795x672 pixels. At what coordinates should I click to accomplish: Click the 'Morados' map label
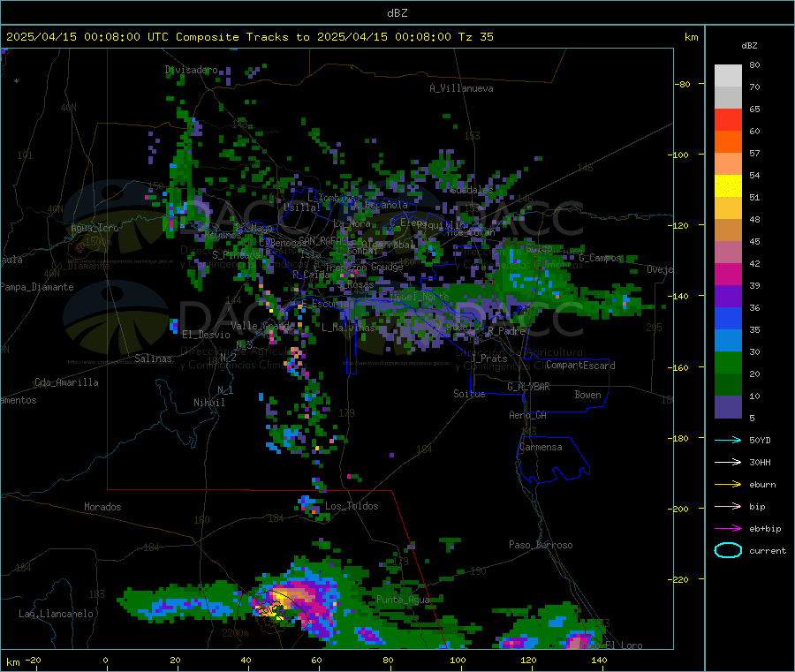[x=102, y=507]
